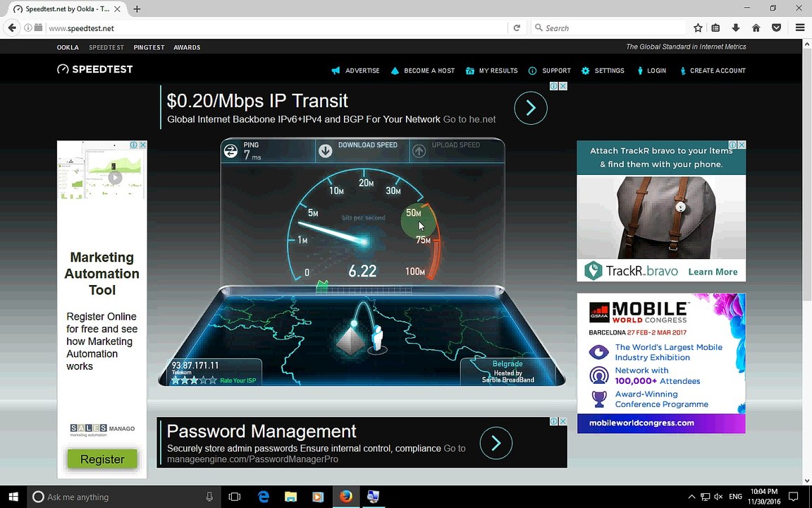This screenshot has height=508, width=812.
Task: Click the pyramid server icon on map
Action: point(350,341)
